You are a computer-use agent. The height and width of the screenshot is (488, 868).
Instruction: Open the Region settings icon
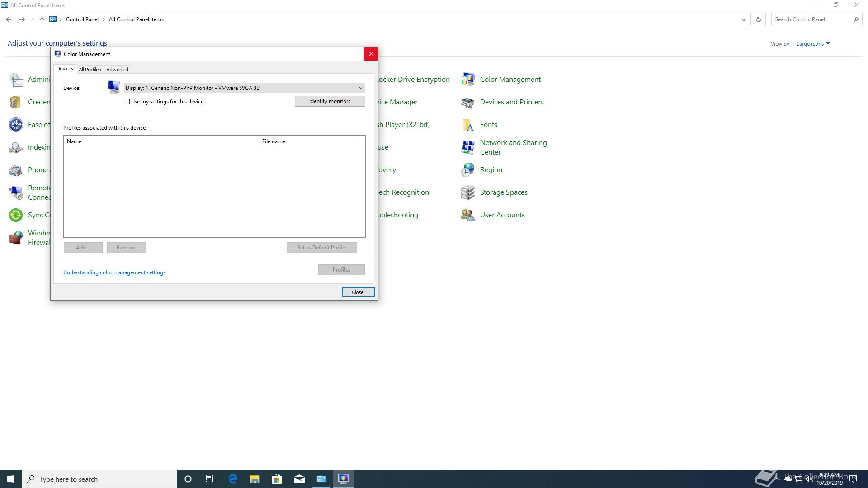[467, 170]
